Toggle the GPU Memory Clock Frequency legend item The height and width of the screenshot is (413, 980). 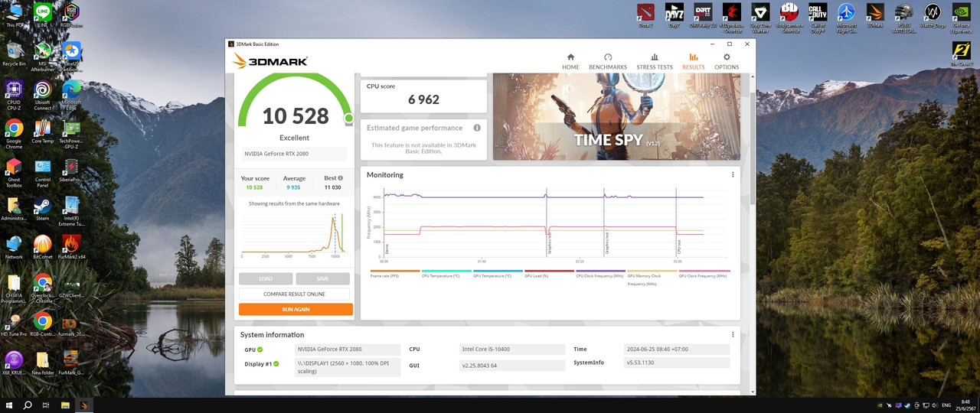pyautogui.click(x=652, y=277)
